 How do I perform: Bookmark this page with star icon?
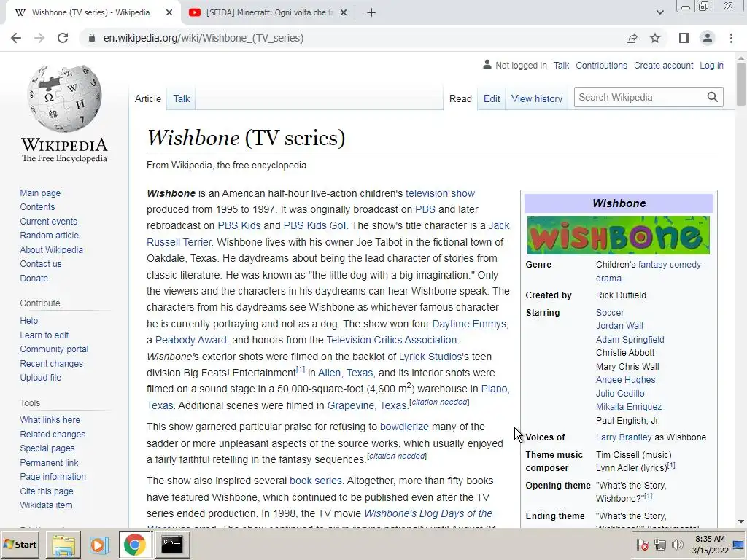pyautogui.click(x=655, y=38)
